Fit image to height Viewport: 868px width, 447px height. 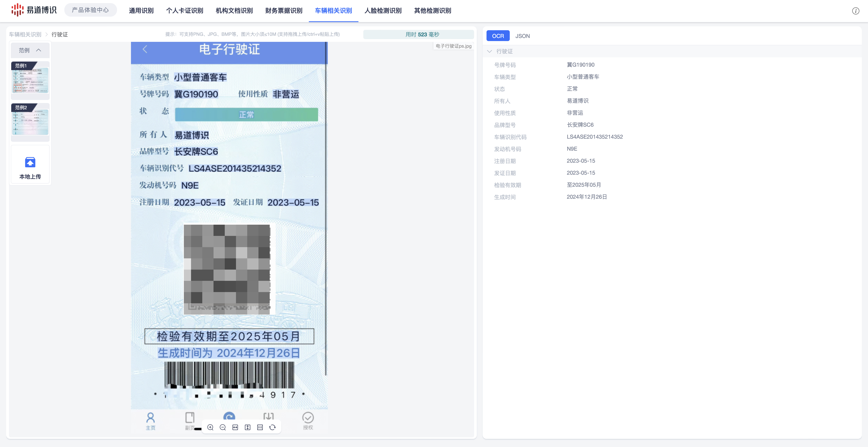pyautogui.click(x=248, y=427)
